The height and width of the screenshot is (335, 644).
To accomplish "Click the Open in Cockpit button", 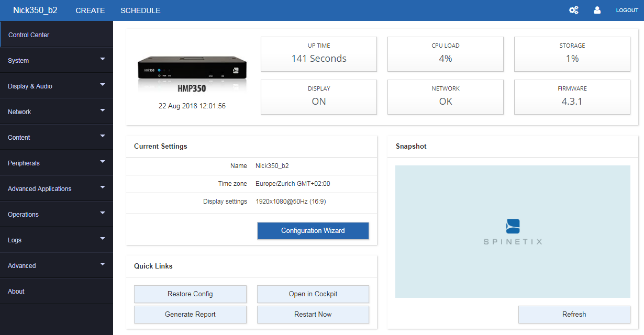I will 313,294.
